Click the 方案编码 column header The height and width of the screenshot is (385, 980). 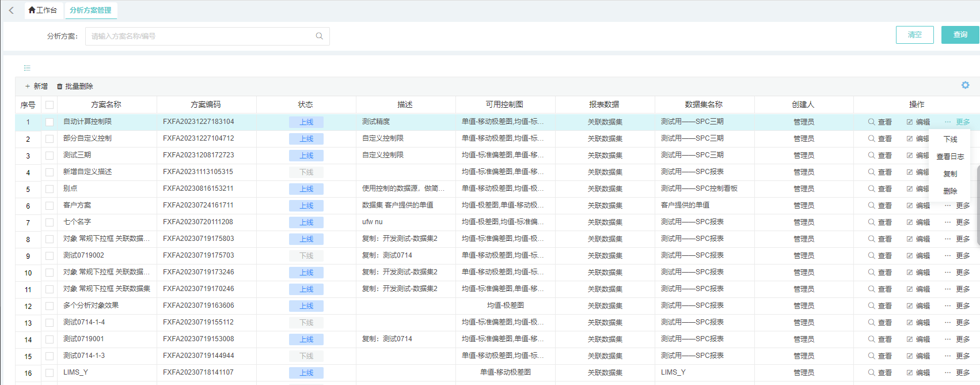click(206, 105)
